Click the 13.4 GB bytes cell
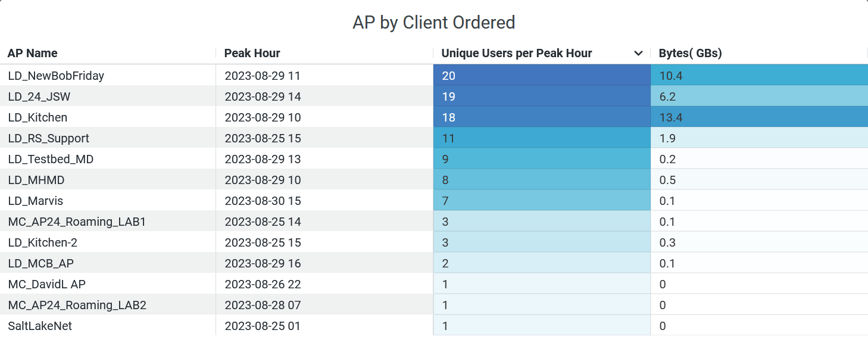The width and height of the screenshot is (868, 361). click(x=758, y=117)
